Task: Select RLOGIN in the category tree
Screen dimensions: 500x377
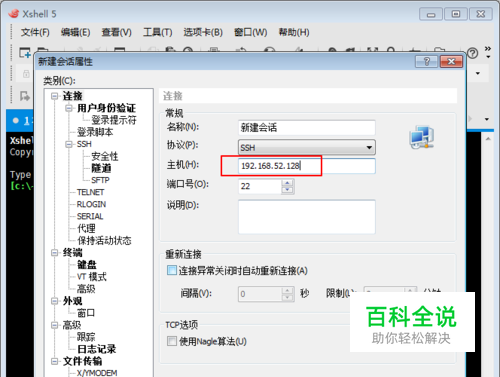Action: 91,204
